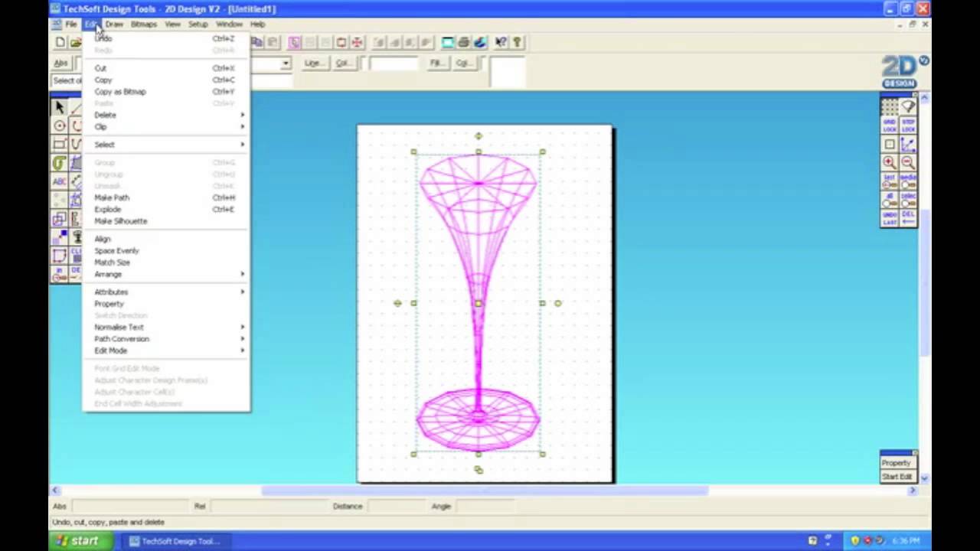Choose Make Path
Viewport: 980px width, 551px height.
tap(165, 197)
